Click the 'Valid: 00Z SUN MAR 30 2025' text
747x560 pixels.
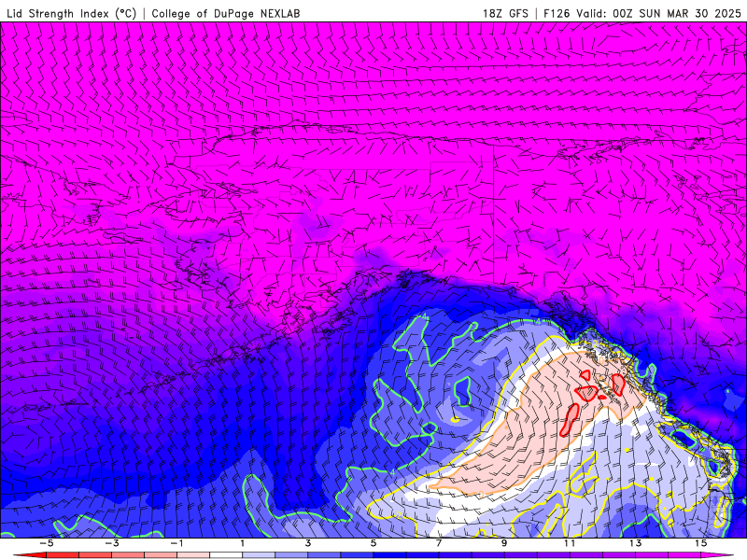[x=659, y=13]
